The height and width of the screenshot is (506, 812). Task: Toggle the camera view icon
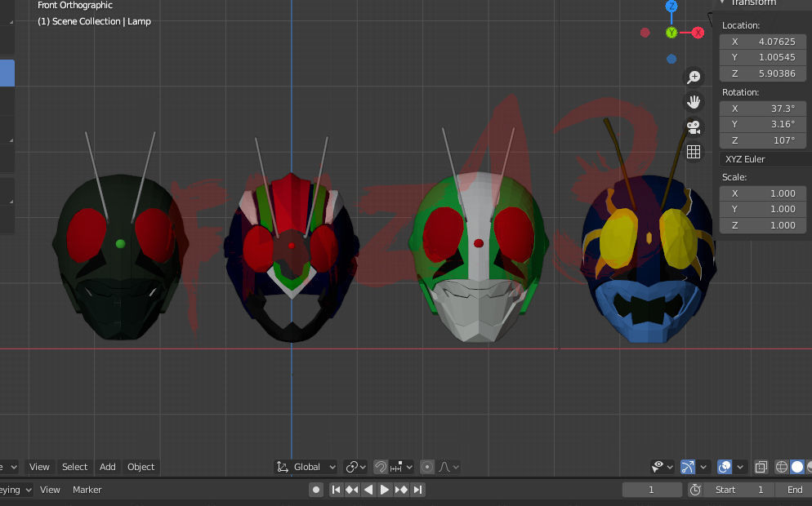point(694,126)
